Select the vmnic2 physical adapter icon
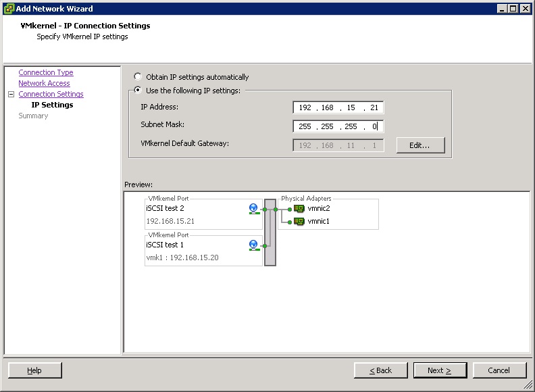The width and height of the screenshot is (535, 392). click(299, 209)
